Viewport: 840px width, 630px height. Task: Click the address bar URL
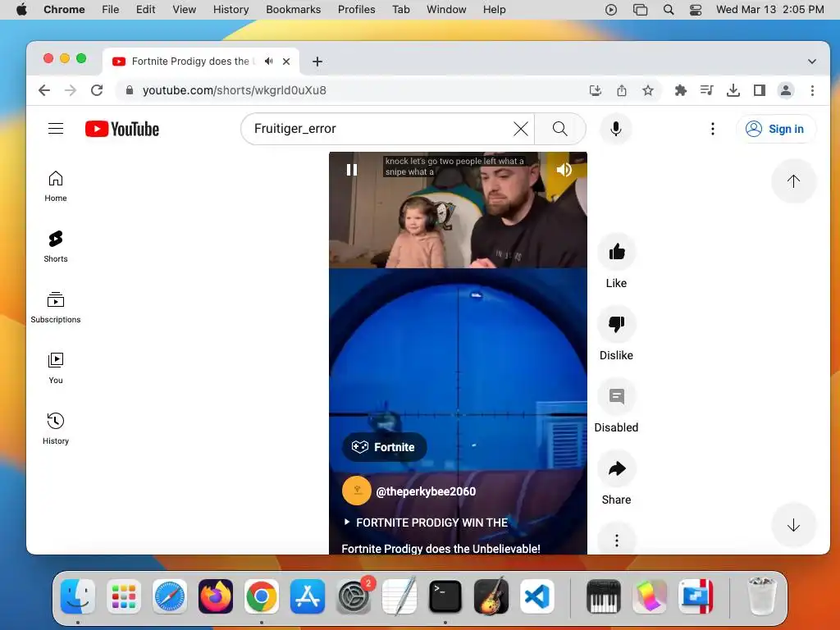234,90
